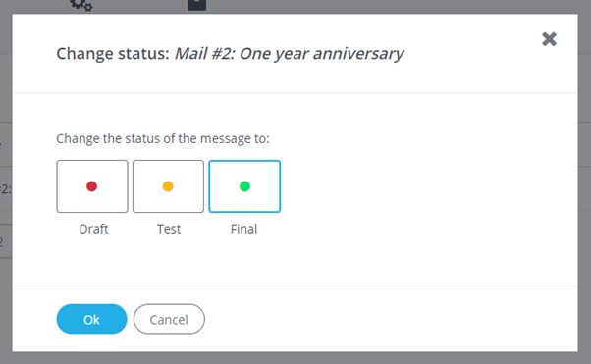The width and height of the screenshot is (591, 364).
Task: Click the green Final status dot
Action: tap(244, 186)
